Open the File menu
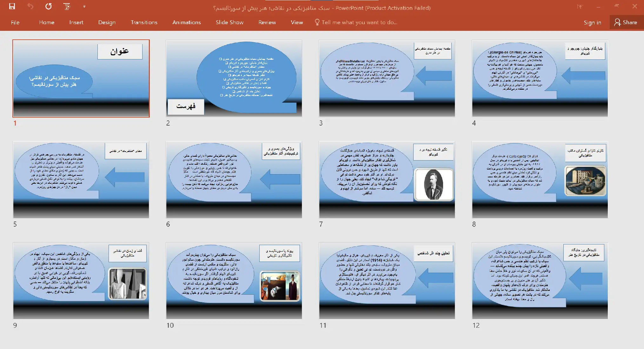 click(x=15, y=22)
